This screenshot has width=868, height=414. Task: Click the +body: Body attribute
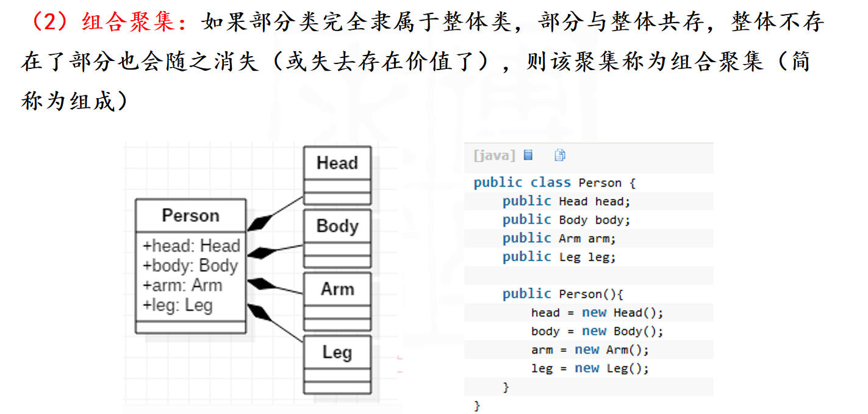[190, 266]
